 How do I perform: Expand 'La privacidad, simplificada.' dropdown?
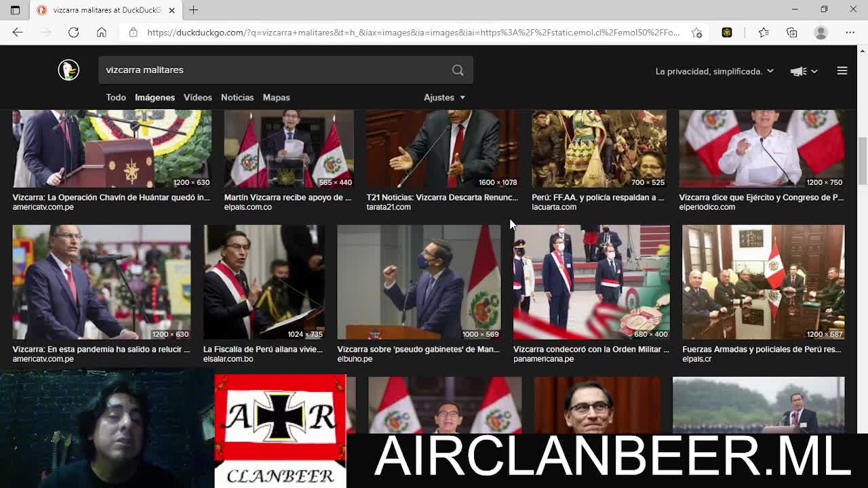[714, 71]
